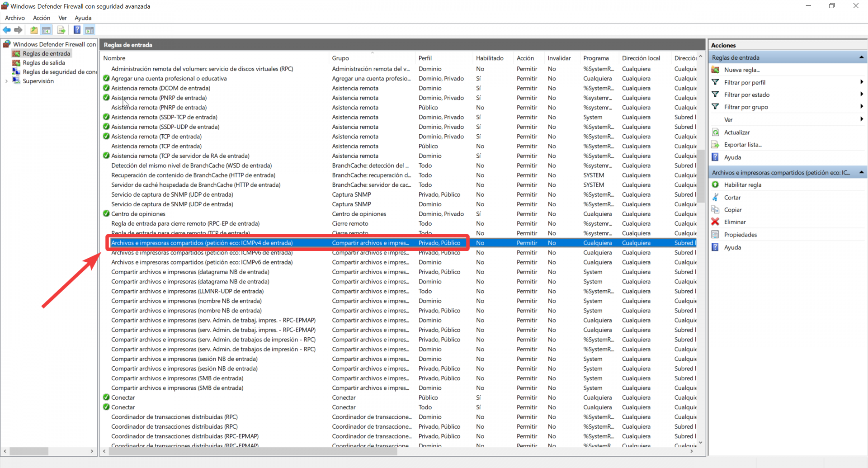Toggle the console tree toolbar icon
This screenshot has width=868, height=468.
[46, 30]
